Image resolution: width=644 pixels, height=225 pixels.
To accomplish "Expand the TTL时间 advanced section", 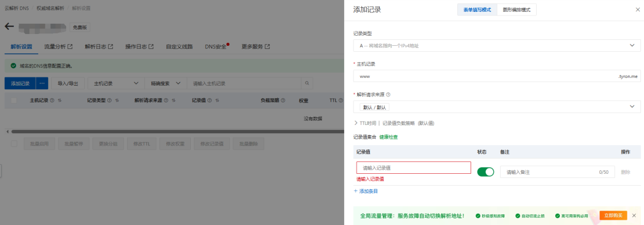I will click(x=365, y=123).
